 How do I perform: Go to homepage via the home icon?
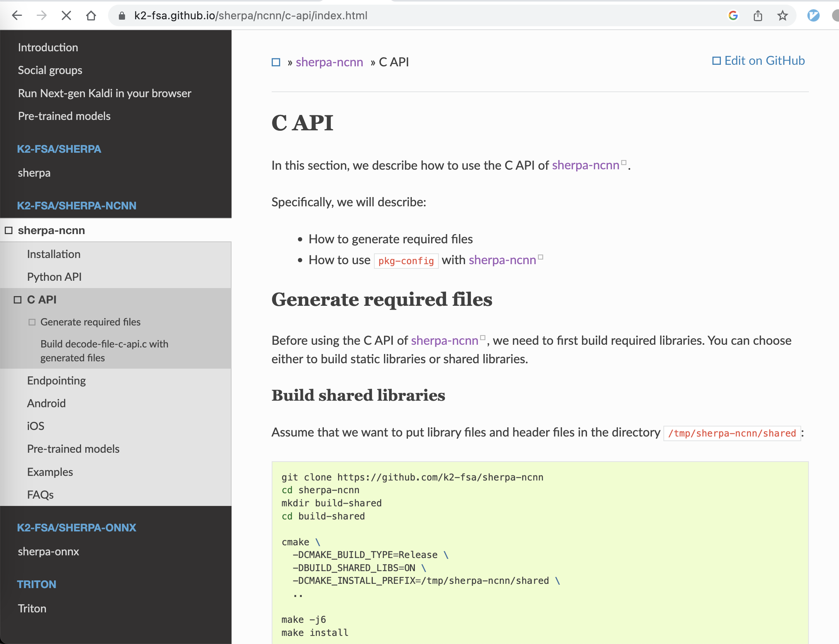click(91, 15)
